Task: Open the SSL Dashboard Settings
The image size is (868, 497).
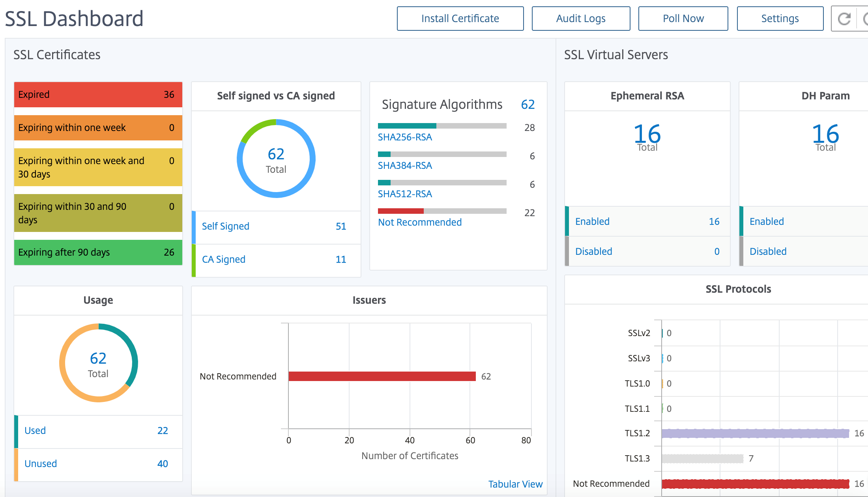Action: [x=780, y=19]
